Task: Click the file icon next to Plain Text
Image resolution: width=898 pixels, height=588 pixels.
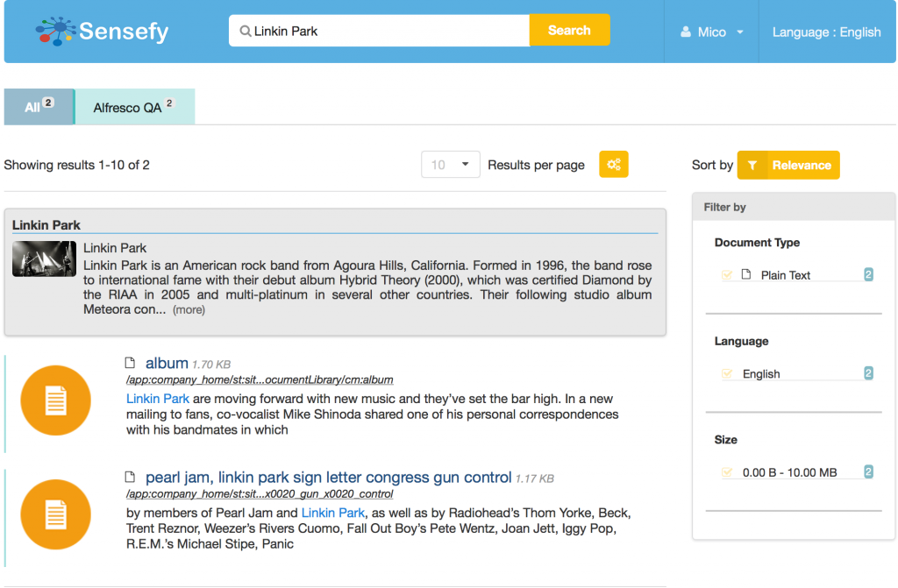Action: click(x=746, y=274)
